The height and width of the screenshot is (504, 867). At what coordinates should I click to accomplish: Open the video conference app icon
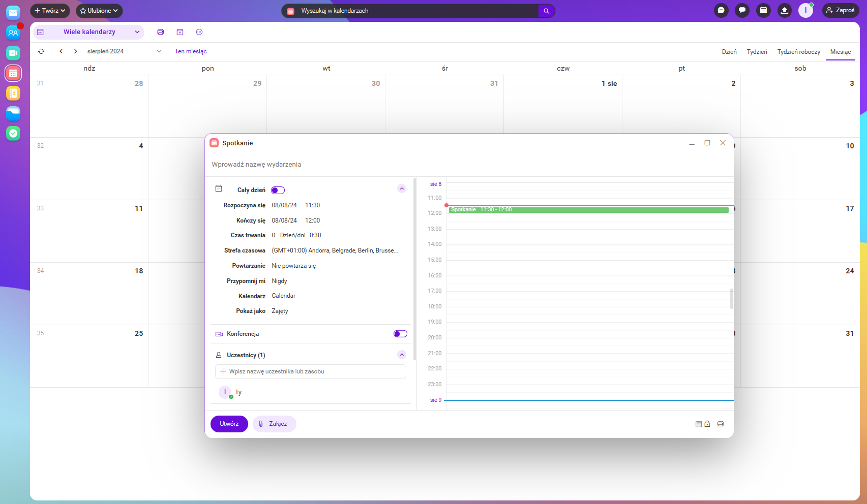tap(13, 53)
